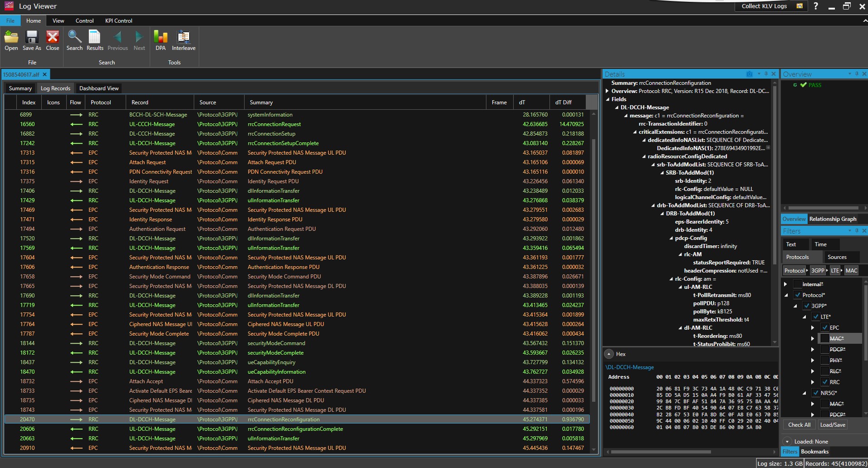This screenshot has height=468, width=868.
Task: Uncheck the EPC protocol filter
Action: tap(824, 327)
